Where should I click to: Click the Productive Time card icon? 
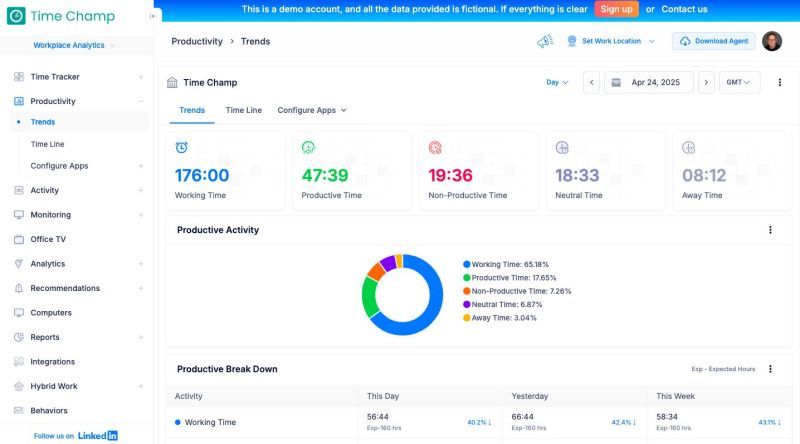tap(309, 147)
